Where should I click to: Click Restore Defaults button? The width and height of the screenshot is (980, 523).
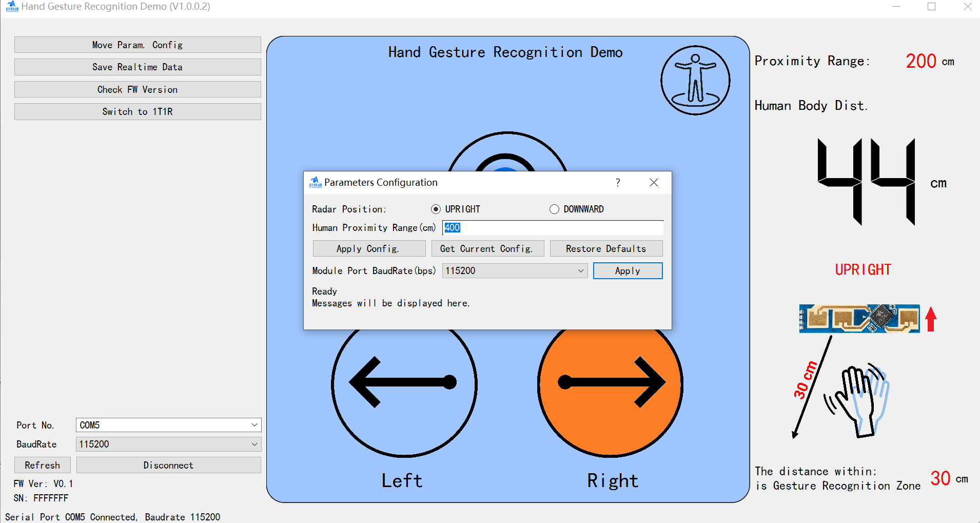click(606, 249)
